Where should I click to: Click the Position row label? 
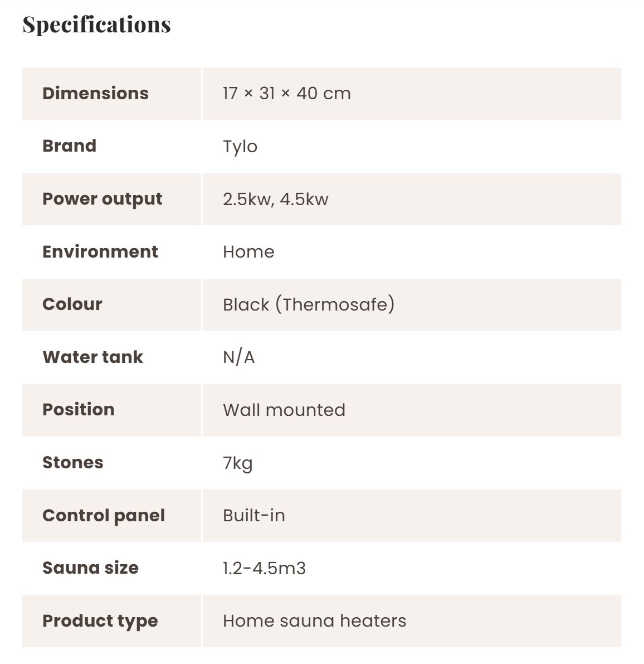pyautogui.click(x=78, y=410)
